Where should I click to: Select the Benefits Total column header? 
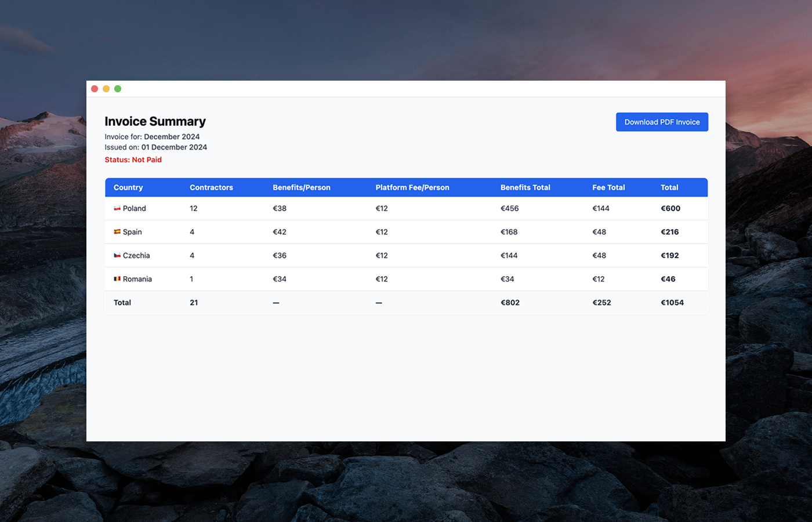525,187
